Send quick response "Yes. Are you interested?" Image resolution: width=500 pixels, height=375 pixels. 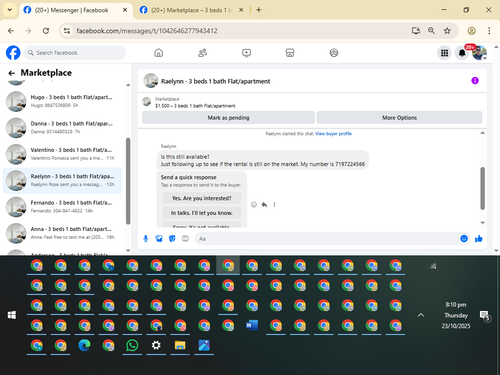point(202,198)
